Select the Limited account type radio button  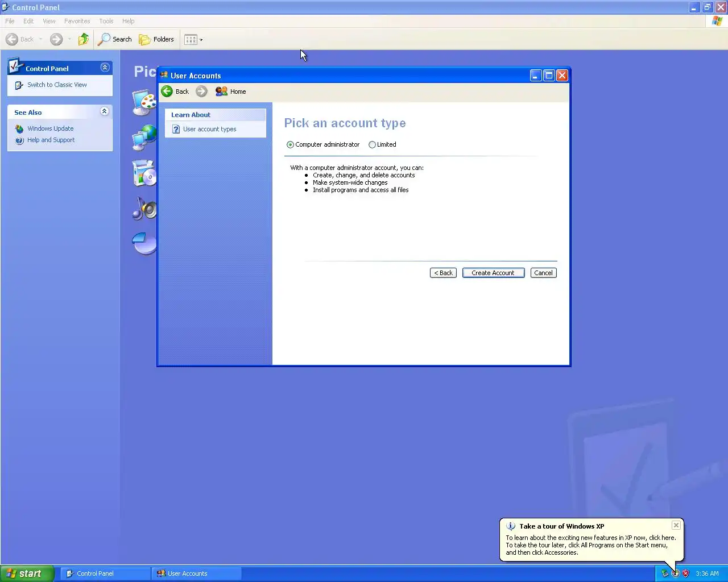point(372,145)
